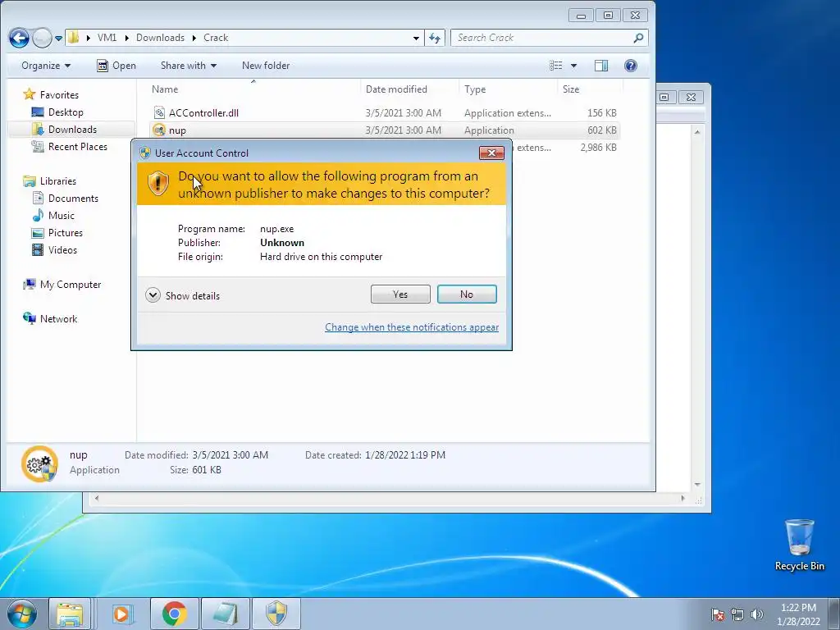Open Action Center flag in system tray
Viewport: 840px width, 630px height.
(717, 614)
